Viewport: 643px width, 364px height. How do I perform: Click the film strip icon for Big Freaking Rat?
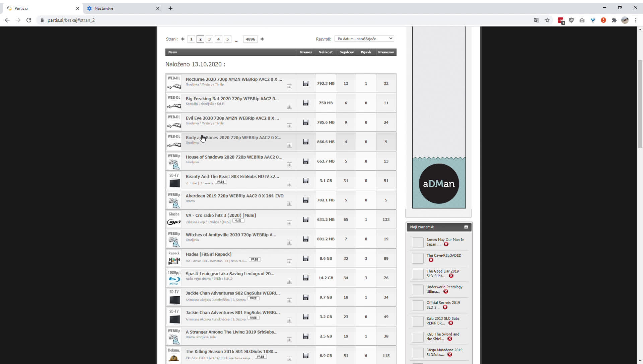pos(174,106)
